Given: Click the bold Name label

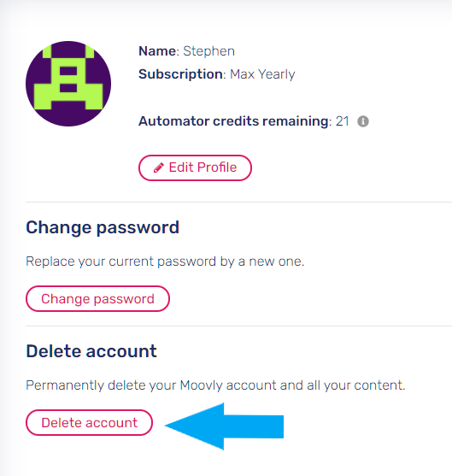Looking at the screenshot, I should (157, 51).
